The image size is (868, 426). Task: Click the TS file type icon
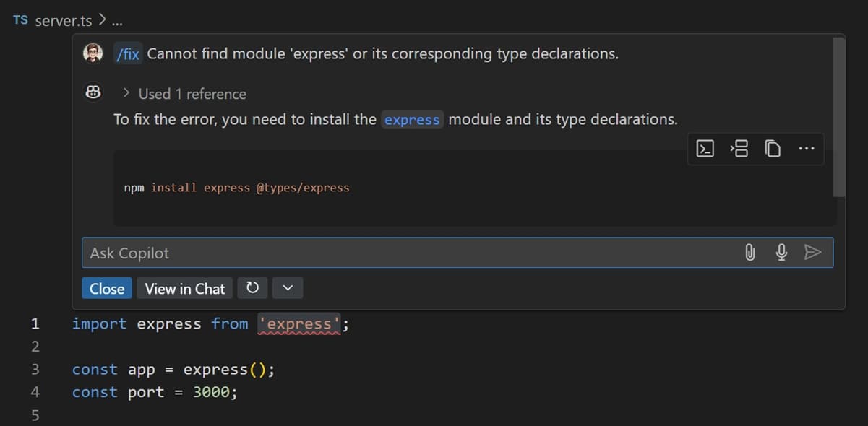pos(21,20)
